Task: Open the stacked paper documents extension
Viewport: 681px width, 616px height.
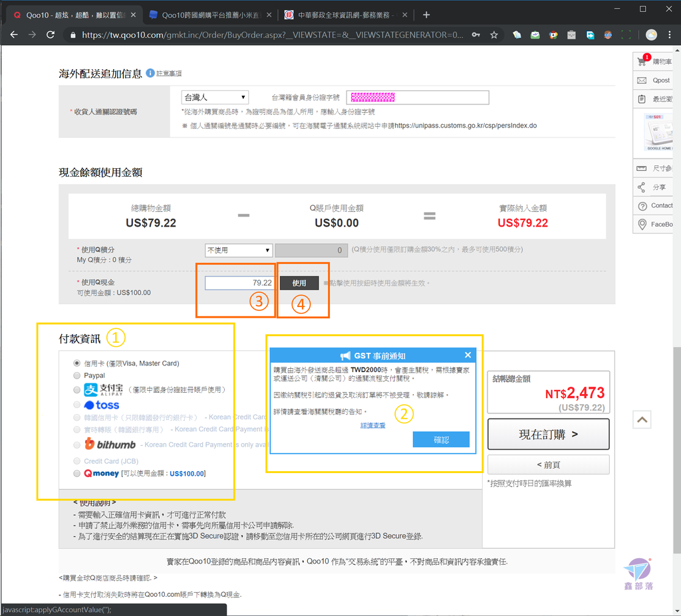Action: pyautogui.click(x=517, y=35)
